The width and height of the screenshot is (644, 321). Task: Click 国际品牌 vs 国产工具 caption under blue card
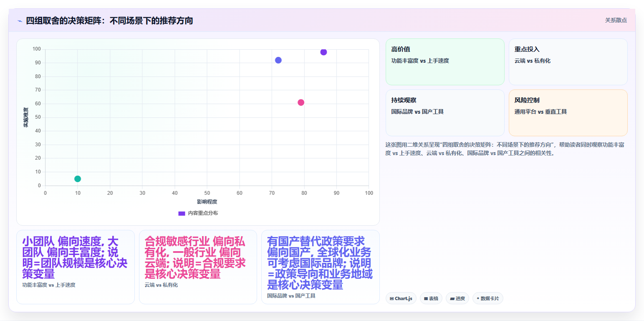click(x=291, y=296)
